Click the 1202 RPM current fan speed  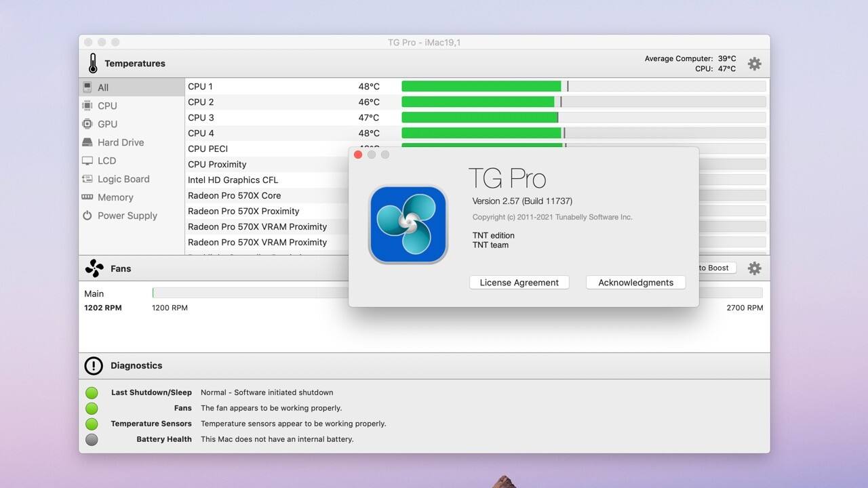tap(103, 308)
